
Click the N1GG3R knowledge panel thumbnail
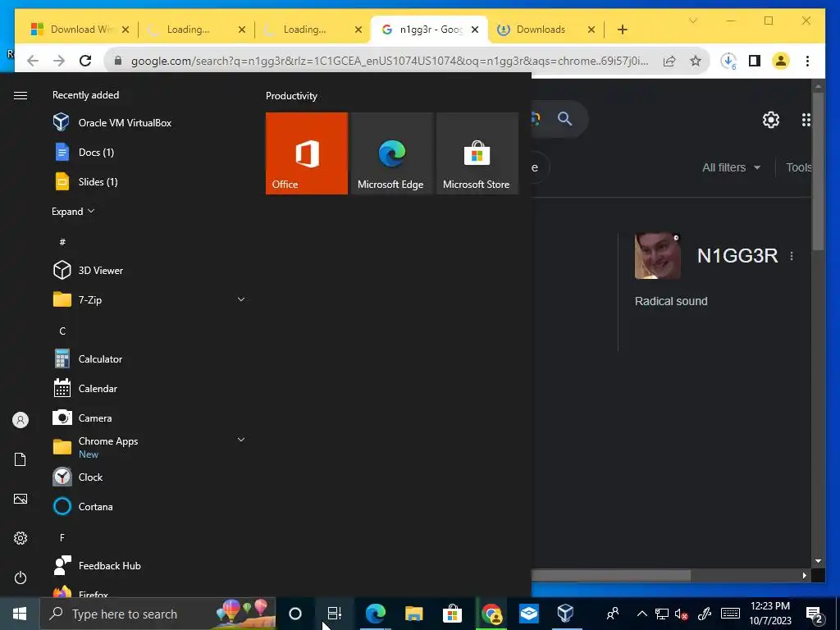[x=657, y=256]
